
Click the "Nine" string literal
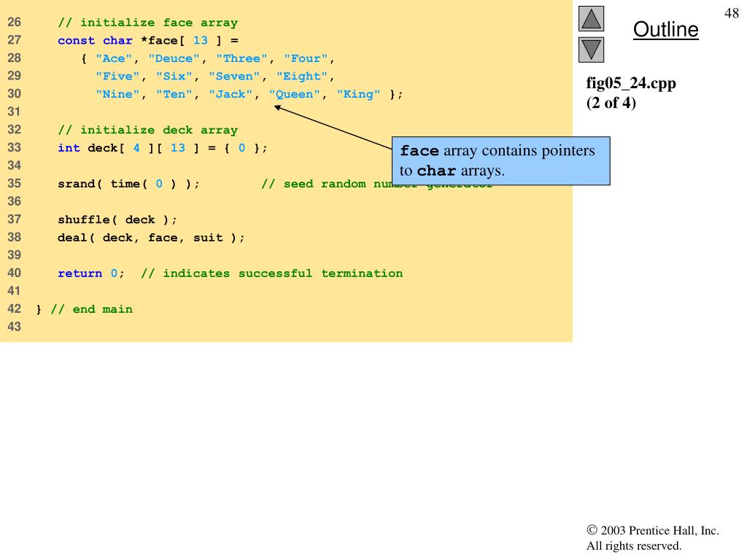coord(117,94)
